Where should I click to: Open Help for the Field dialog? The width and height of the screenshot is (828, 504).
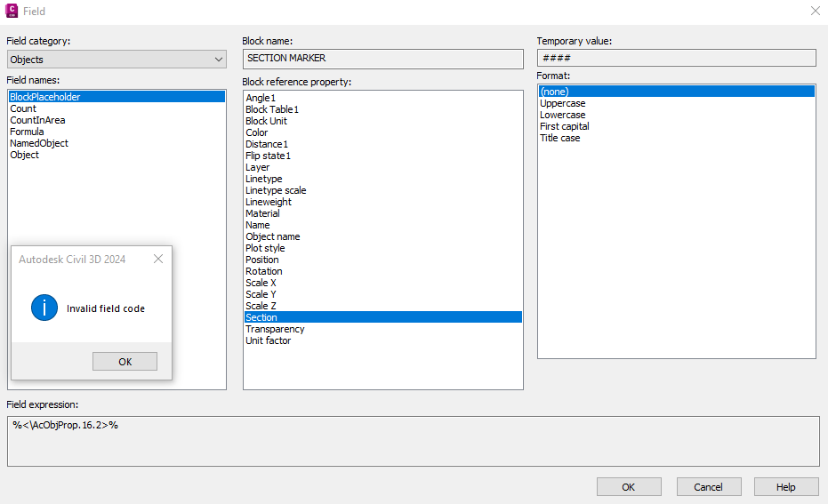(x=786, y=486)
